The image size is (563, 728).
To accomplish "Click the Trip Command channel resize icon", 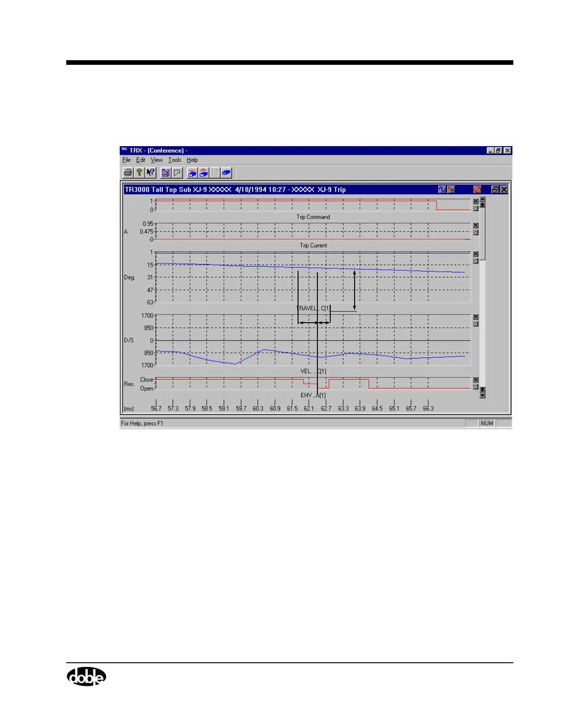I will 476,209.
